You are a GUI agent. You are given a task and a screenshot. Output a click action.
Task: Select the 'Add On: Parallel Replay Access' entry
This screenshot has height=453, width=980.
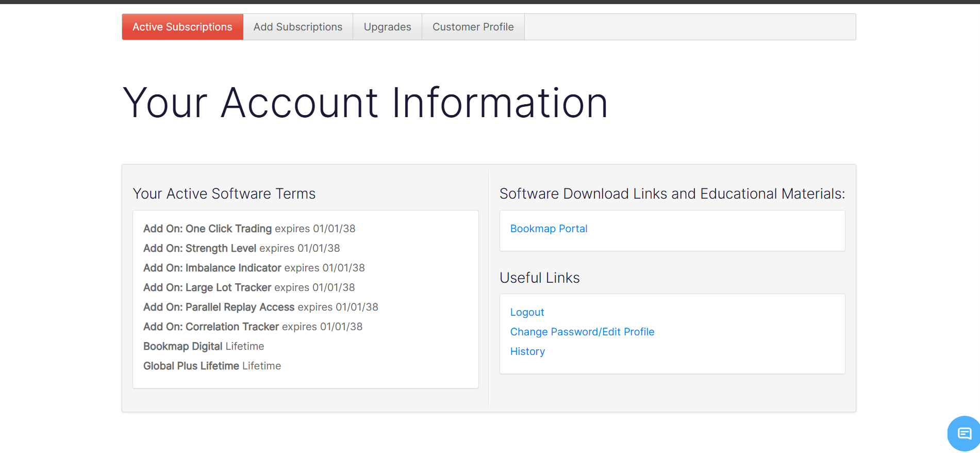coord(261,307)
